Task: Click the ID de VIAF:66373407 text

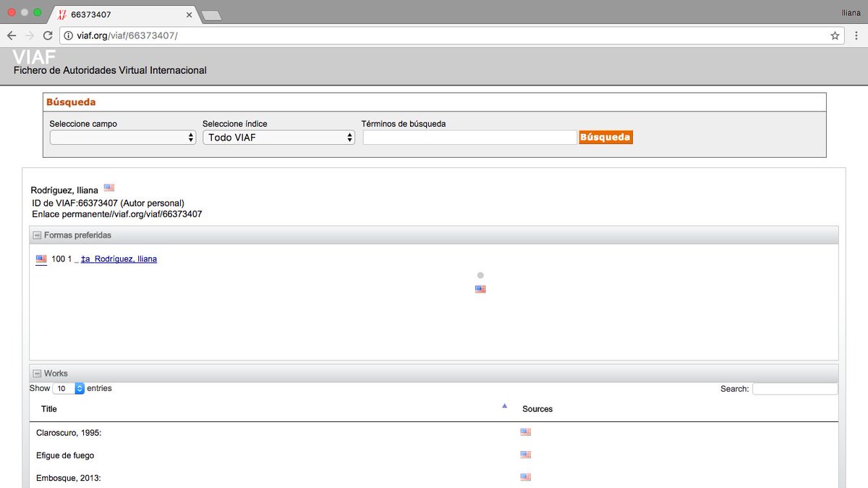Action: pos(109,203)
